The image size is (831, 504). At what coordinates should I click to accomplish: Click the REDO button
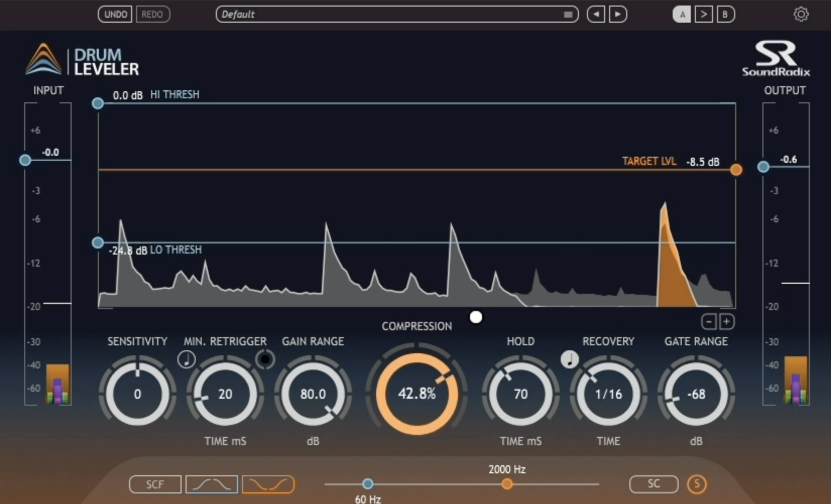(153, 14)
